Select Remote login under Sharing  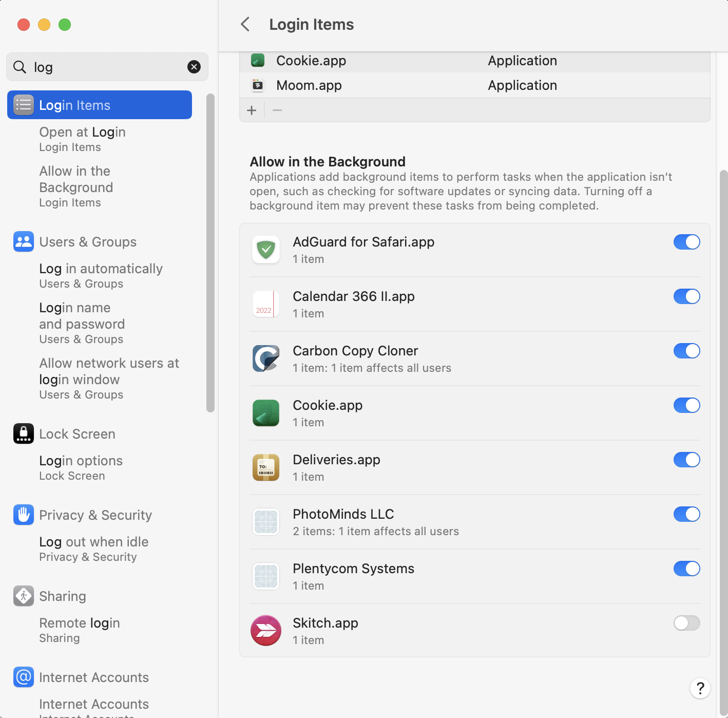80,630
